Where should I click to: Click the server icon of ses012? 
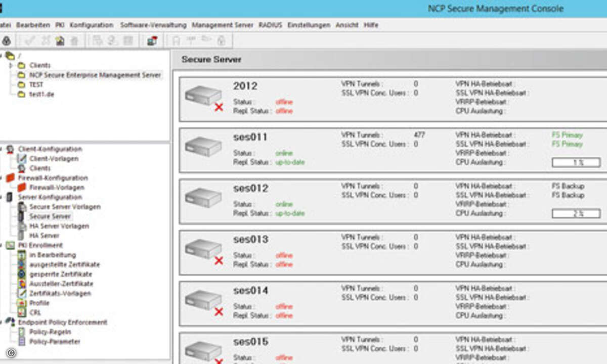tap(203, 198)
